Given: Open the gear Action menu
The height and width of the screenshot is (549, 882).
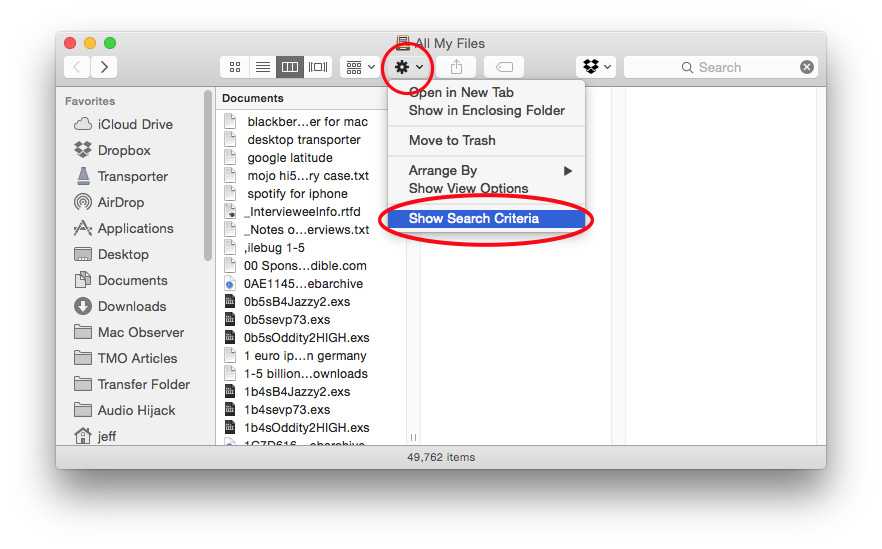Looking at the screenshot, I should (x=408, y=68).
